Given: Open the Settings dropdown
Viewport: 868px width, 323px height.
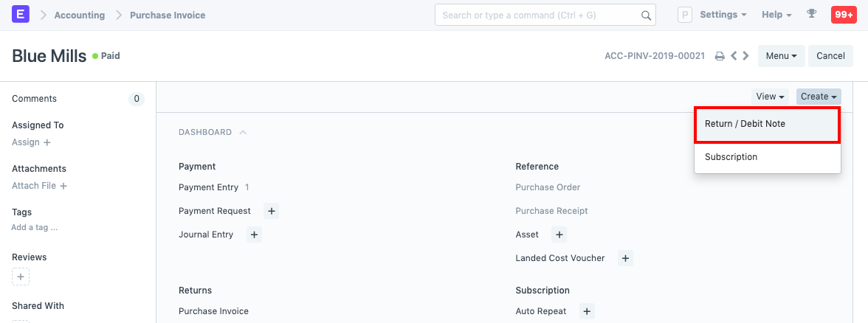Looking at the screenshot, I should tap(723, 15).
